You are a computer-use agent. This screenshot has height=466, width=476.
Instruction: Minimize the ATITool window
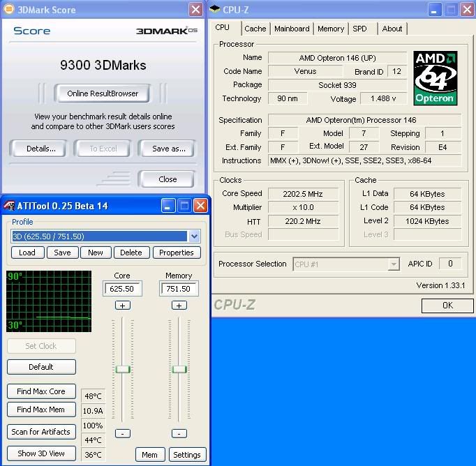click(x=168, y=206)
